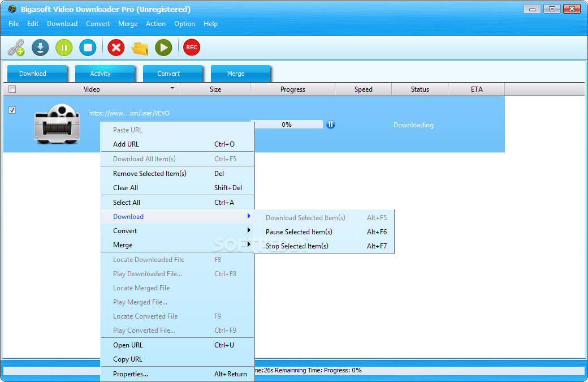Choose Copy URL in the context menu
588x382 pixels.
(x=178, y=359)
